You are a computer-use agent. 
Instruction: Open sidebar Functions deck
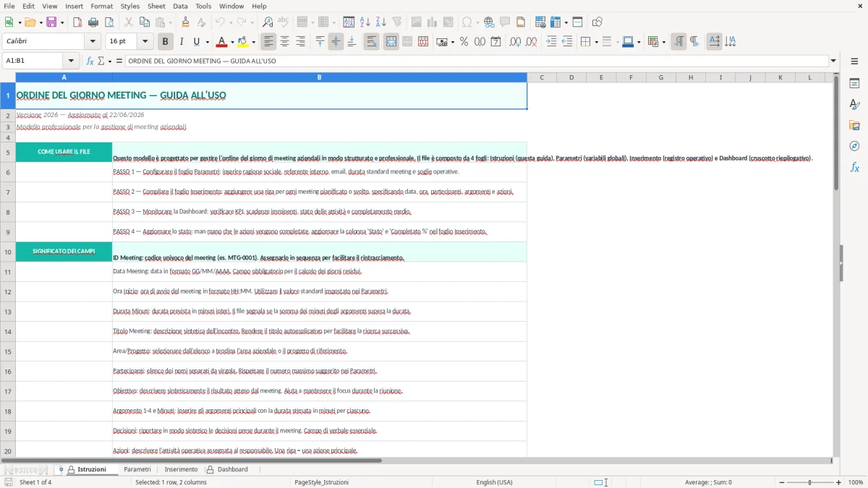coord(854,167)
